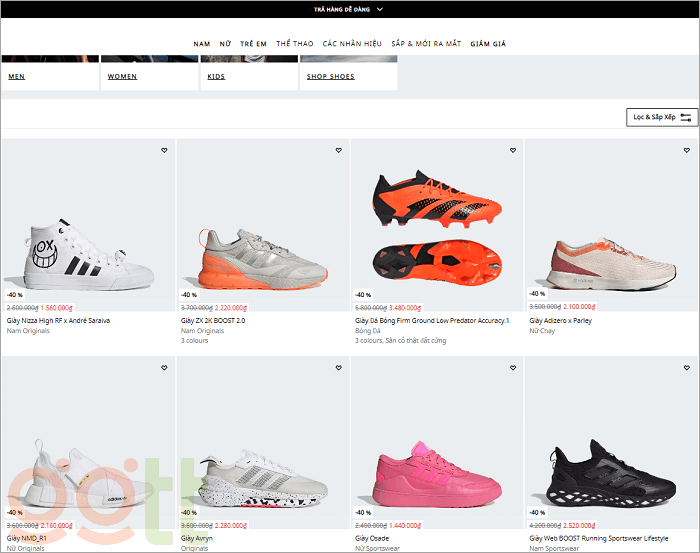The image size is (700, 553).
Task: Favorite the Giày Nizza High RF heart icon
Action: 165,151
